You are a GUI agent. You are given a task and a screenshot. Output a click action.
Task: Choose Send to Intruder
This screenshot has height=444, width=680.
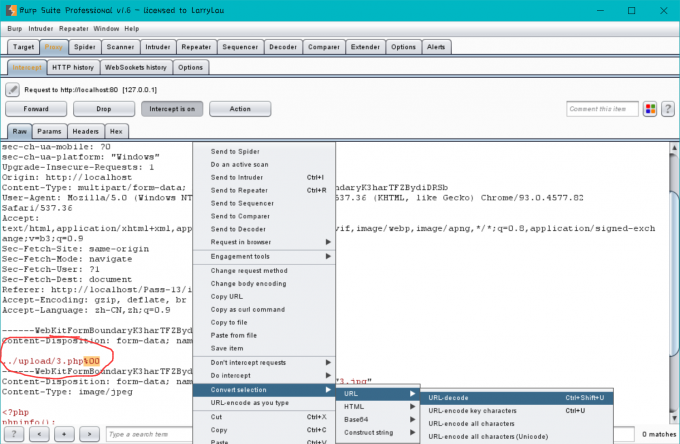264,177
